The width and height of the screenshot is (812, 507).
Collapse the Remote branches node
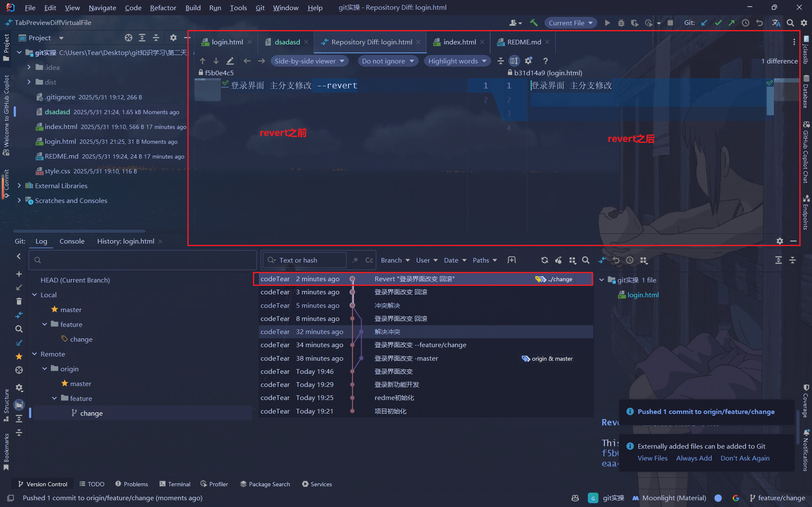[x=35, y=354]
